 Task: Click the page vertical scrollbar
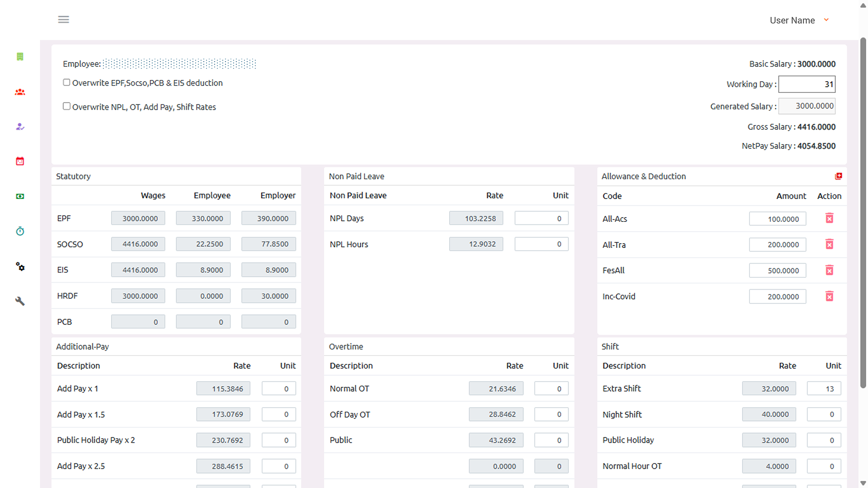click(863, 213)
